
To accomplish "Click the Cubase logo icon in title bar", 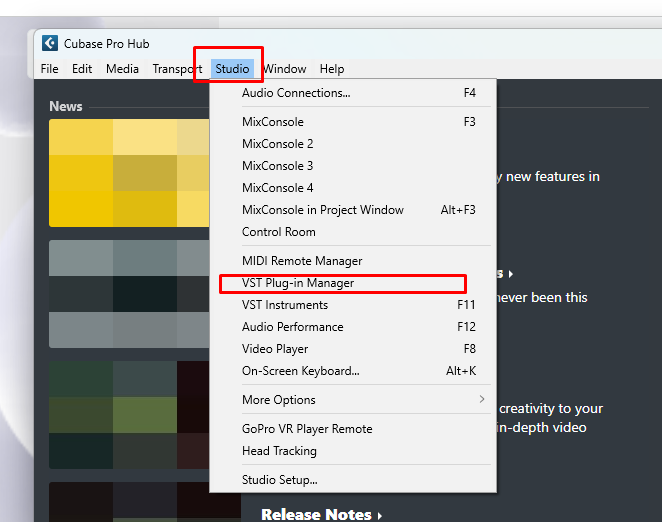I will click(x=50, y=43).
